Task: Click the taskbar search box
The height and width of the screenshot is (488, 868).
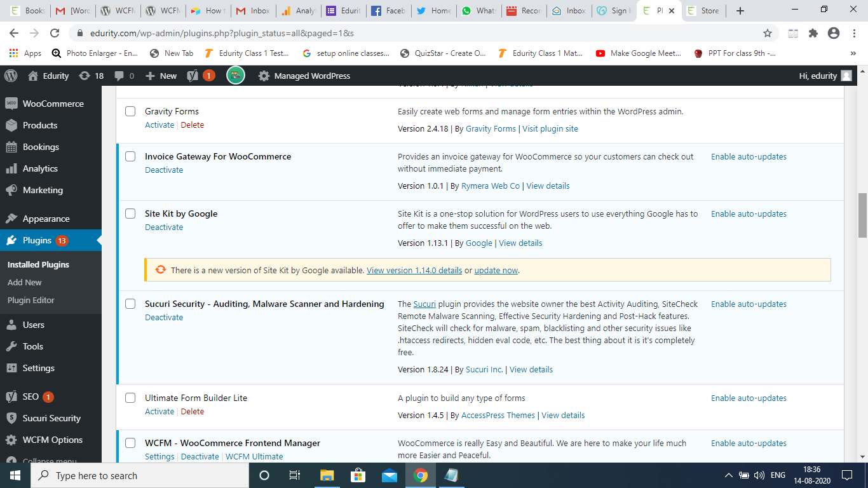Action: pos(139,475)
